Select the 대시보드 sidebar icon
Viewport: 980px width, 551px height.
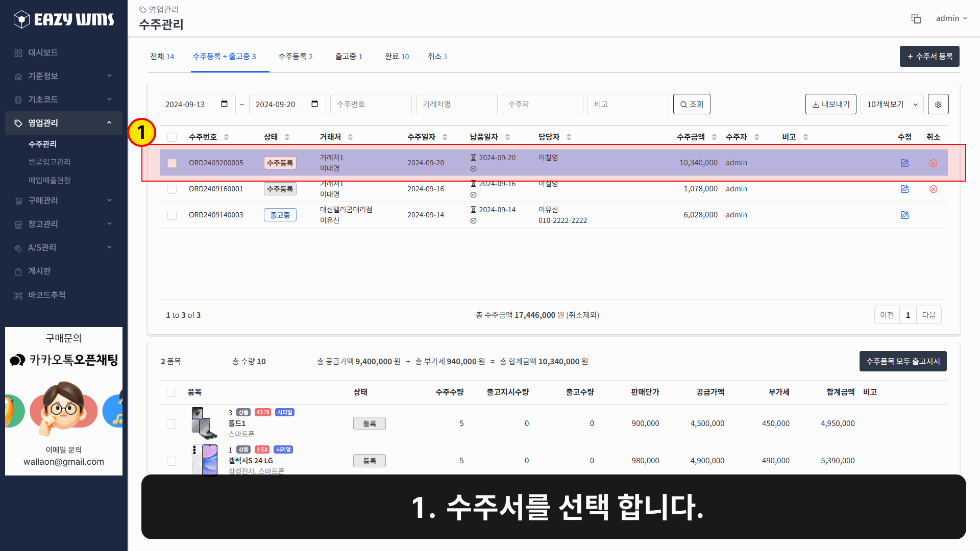click(x=18, y=53)
